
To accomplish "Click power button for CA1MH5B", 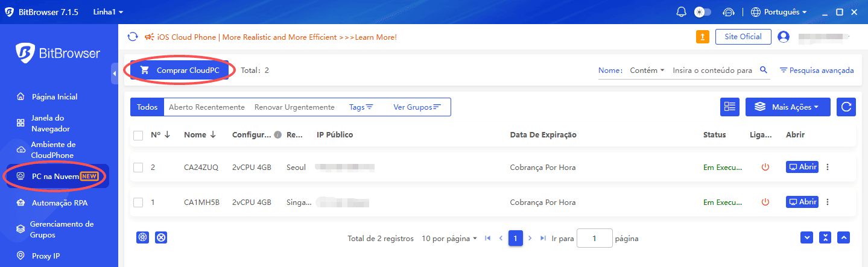I will [x=765, y=202].
